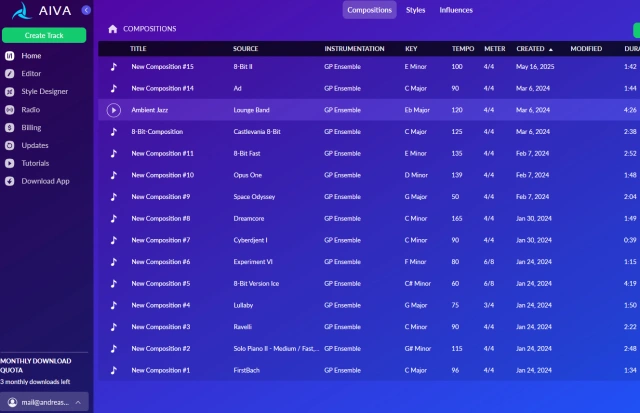Switch to the Compositions tab
This screenshot has height=413, width=640.
click(x=369, y=10)
